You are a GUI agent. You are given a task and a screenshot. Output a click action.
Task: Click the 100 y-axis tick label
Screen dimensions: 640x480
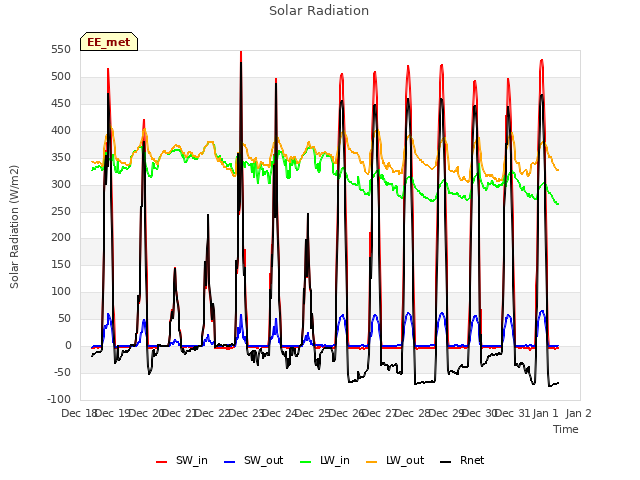click(x=61, y=291)
